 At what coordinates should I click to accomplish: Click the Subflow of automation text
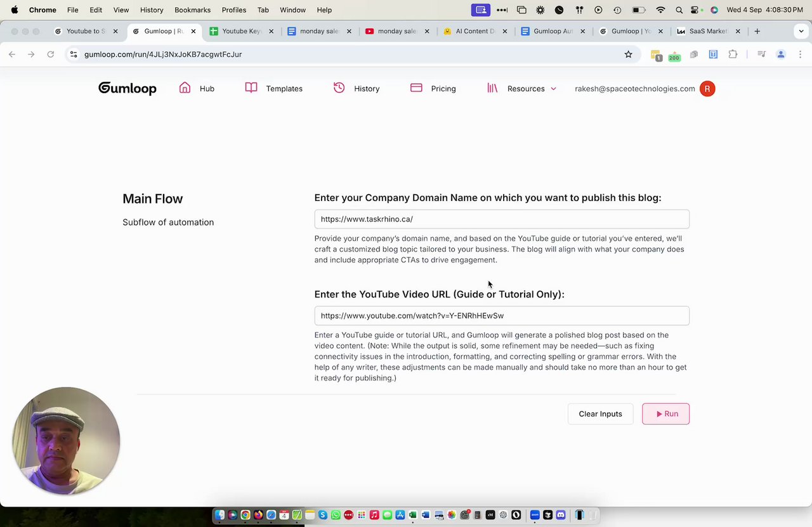pyautogui.click(x=168, y=222)
